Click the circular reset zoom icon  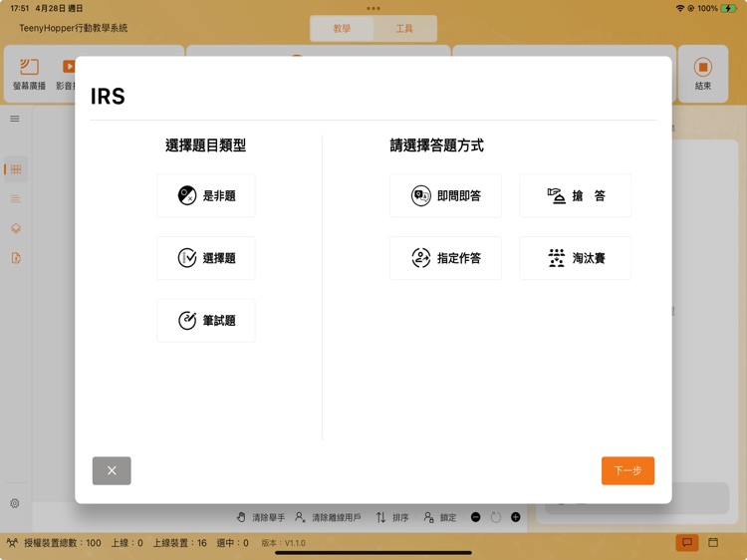tap(495, 517)
